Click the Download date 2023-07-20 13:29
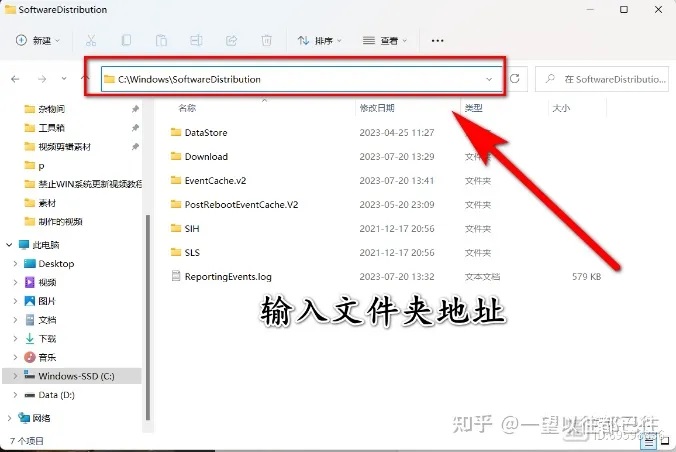676x452 pixels. pyautogui.click(x=397, y=157)
